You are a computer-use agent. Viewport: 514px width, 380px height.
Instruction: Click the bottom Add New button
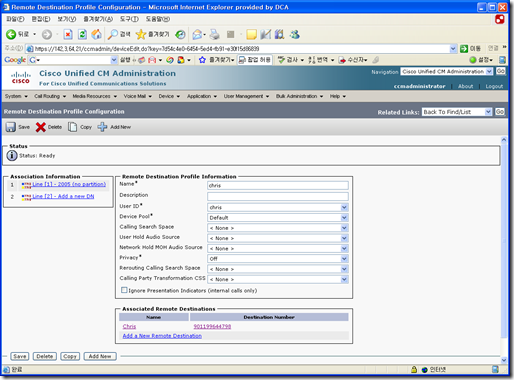[x=100, y=356]
